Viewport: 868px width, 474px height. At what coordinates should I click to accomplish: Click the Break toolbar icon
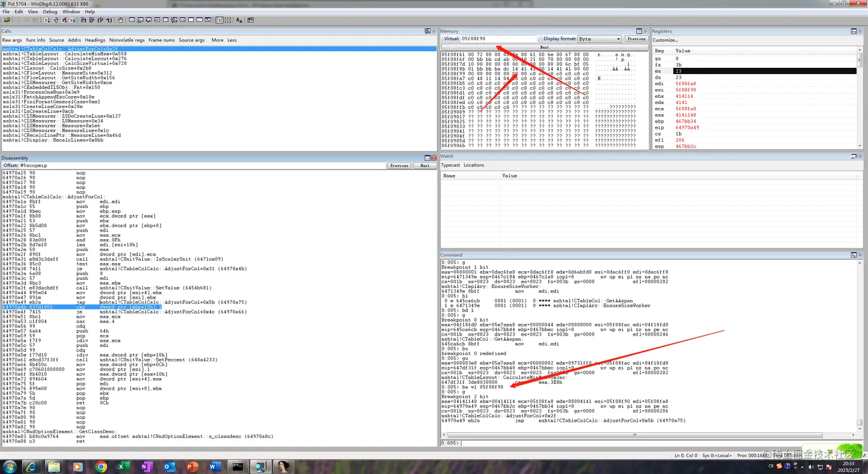click(x=72, y=20)
